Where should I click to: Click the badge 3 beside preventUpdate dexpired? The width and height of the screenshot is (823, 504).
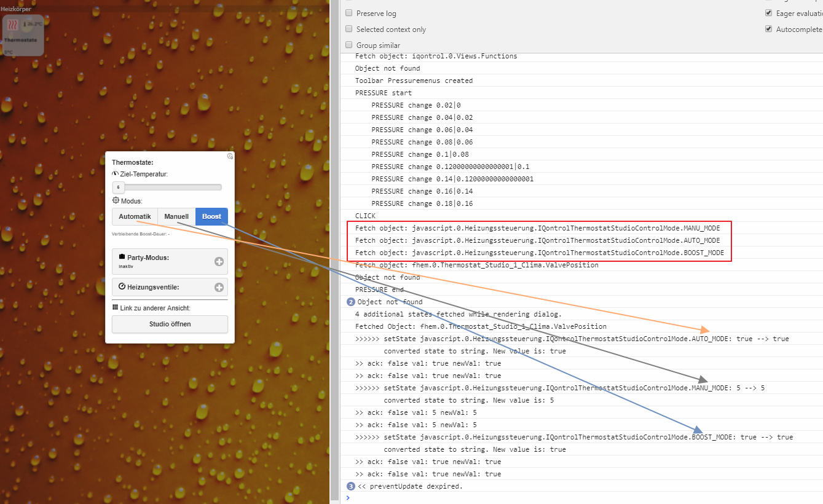pos(351,486)
